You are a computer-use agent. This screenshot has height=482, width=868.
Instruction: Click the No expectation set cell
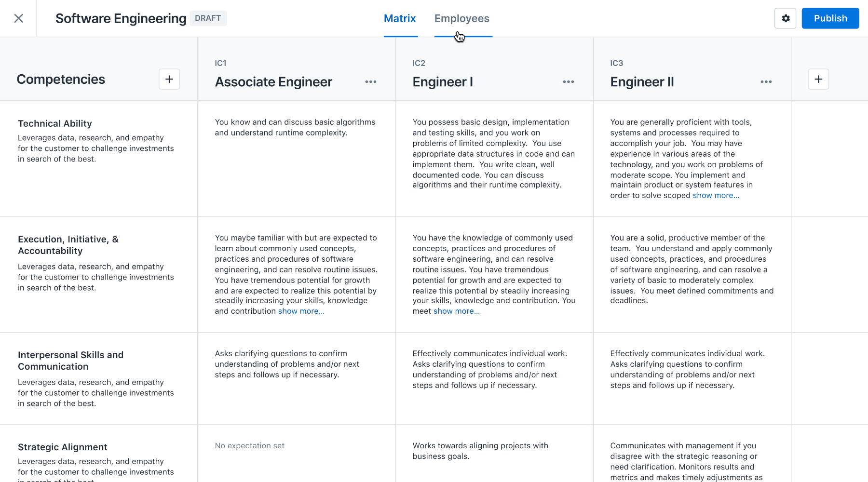[249, 445]
